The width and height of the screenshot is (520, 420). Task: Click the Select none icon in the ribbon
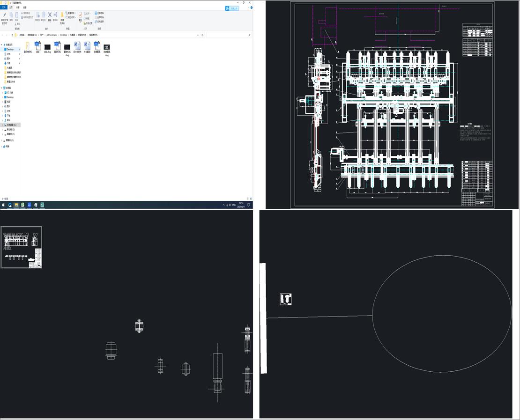click(96, 17)
